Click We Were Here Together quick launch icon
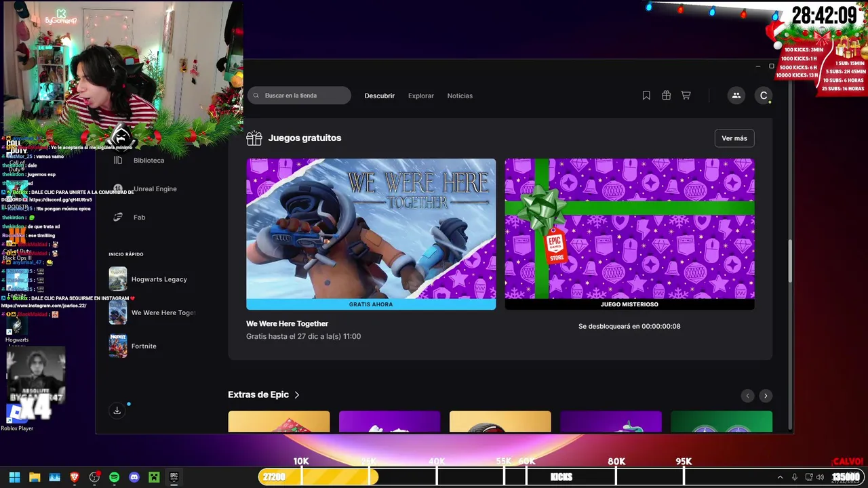The height and width of the screenshot is (488, 868). (x=118, y=312)
